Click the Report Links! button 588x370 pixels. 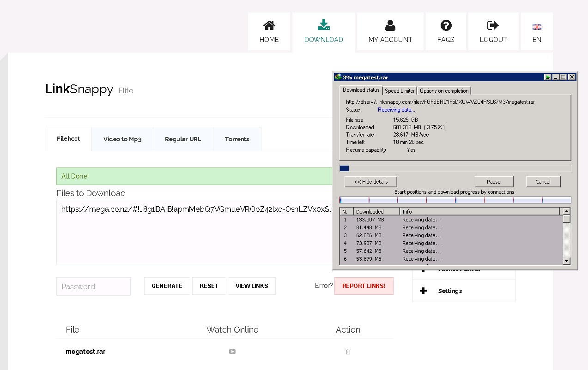coord(364,286)
